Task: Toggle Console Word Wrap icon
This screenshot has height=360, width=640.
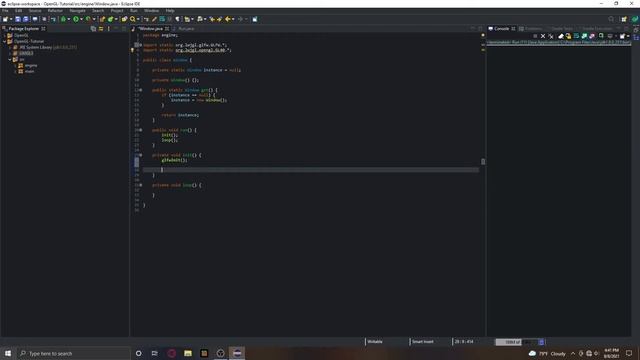Action: [576, 36]
